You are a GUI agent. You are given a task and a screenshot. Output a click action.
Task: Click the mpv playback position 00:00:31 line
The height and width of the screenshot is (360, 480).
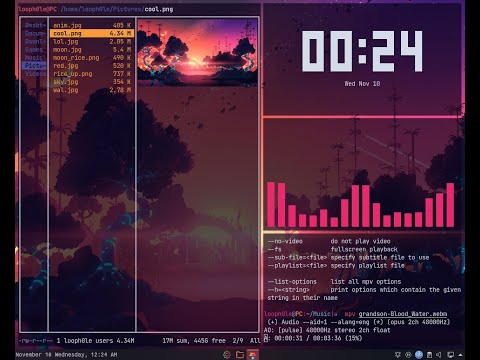tap(313, 338)
